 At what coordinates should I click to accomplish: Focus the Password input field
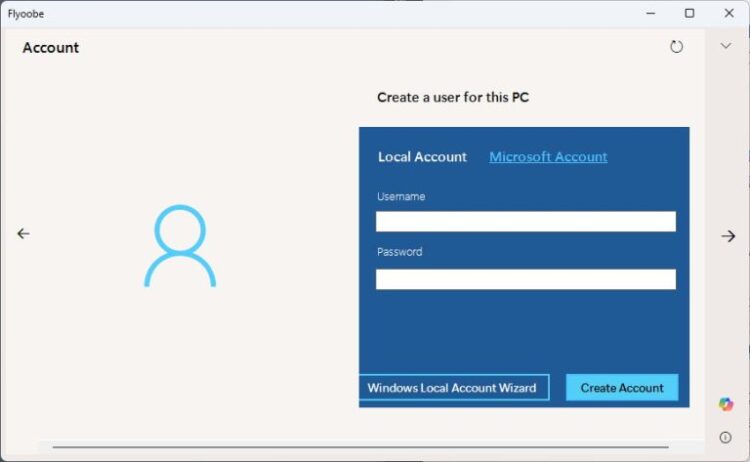(525, 279)
